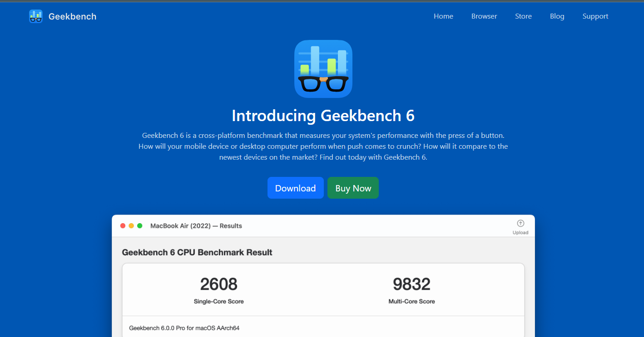Click the Geekbench 6 CPU Benchmark Result heading

tap(197, 252)
